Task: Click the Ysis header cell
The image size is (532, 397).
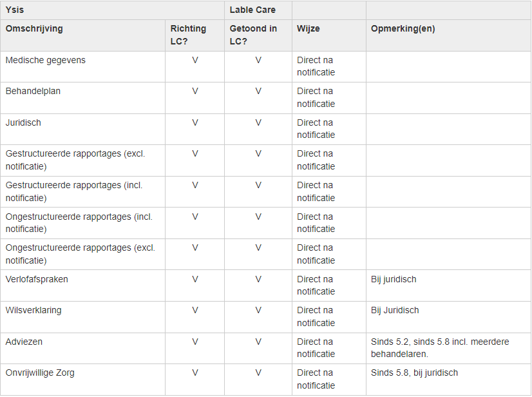Action: click(15, 10)
